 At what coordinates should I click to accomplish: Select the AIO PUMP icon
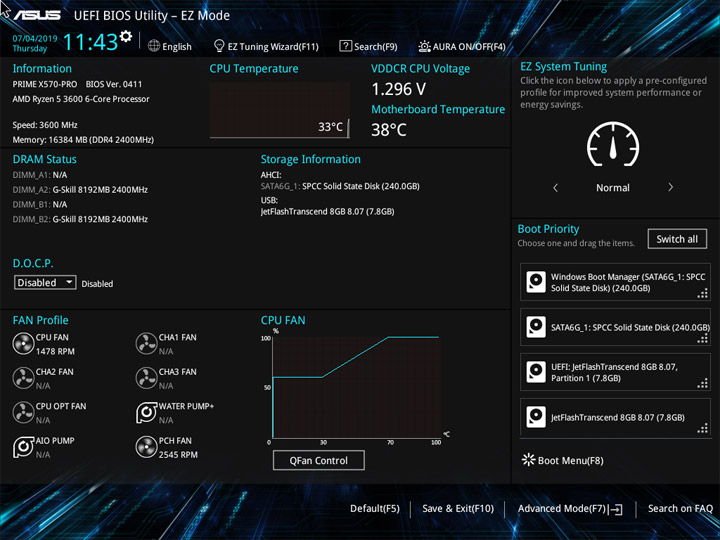point(23,447)
